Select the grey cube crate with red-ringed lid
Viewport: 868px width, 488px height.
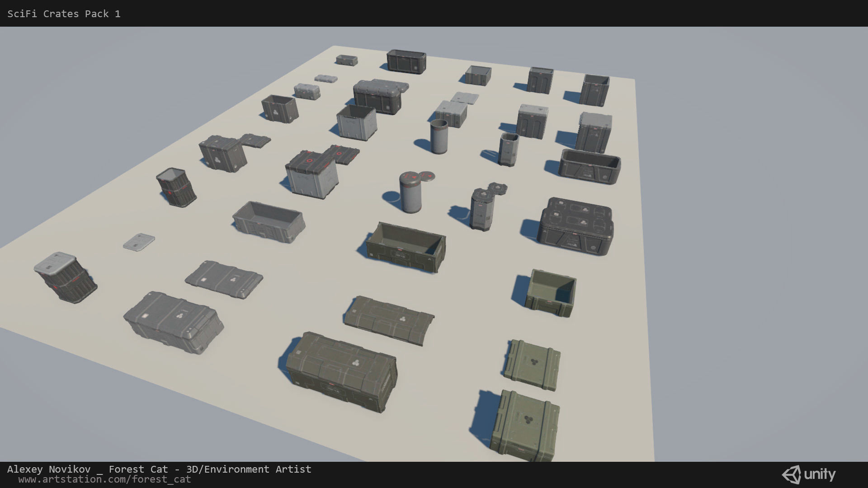[x=312, y=174]
